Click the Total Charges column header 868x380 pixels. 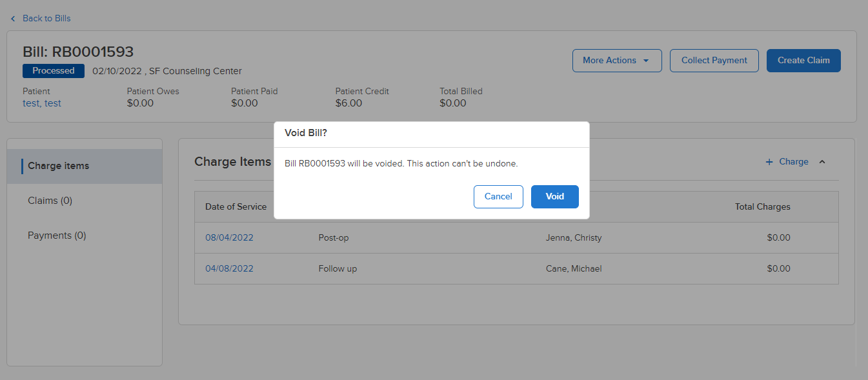(762, 207)
